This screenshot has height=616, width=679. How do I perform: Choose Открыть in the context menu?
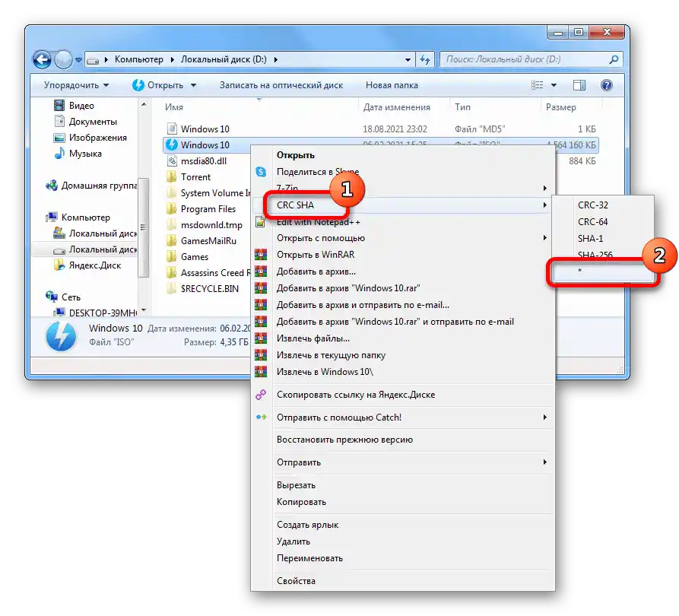pos(403,155)
